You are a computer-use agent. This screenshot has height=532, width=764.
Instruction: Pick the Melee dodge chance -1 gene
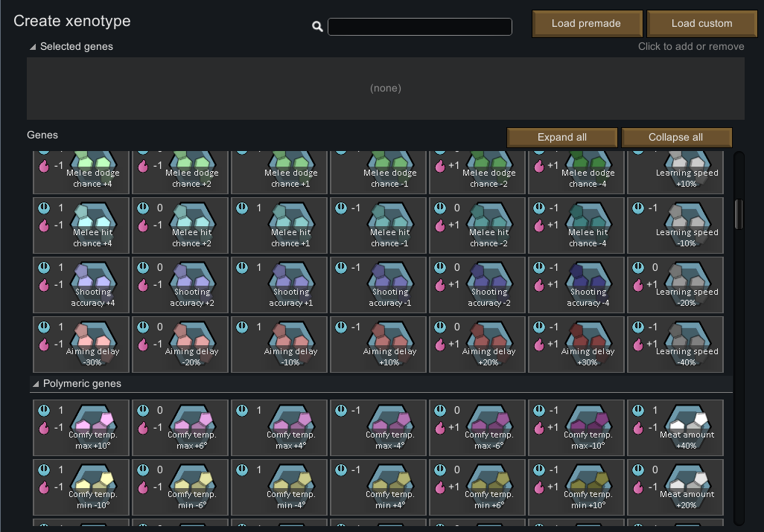pos(378,173)
